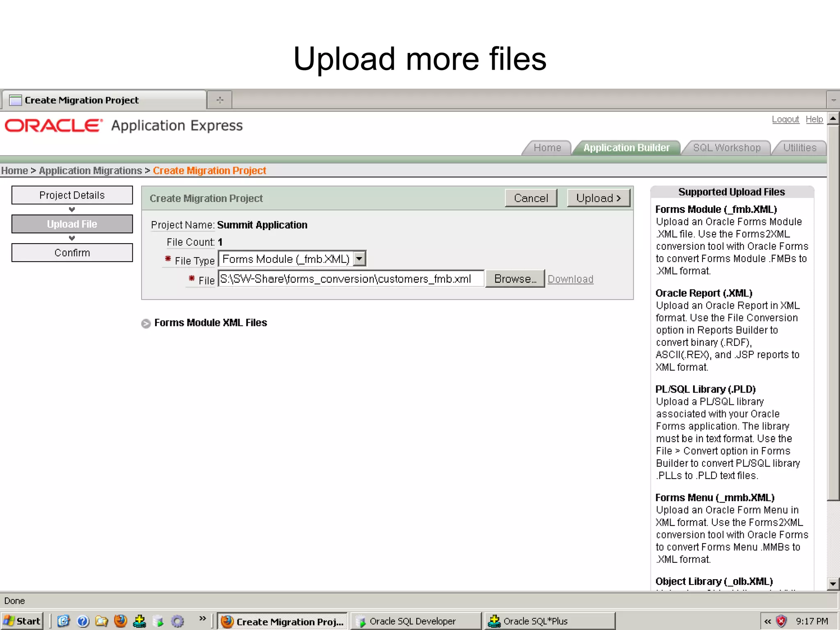The width and height of the screenshot is (840, 630).
Task: Click the Oracle Report (.XML) heading
Action: pos(704,293)
